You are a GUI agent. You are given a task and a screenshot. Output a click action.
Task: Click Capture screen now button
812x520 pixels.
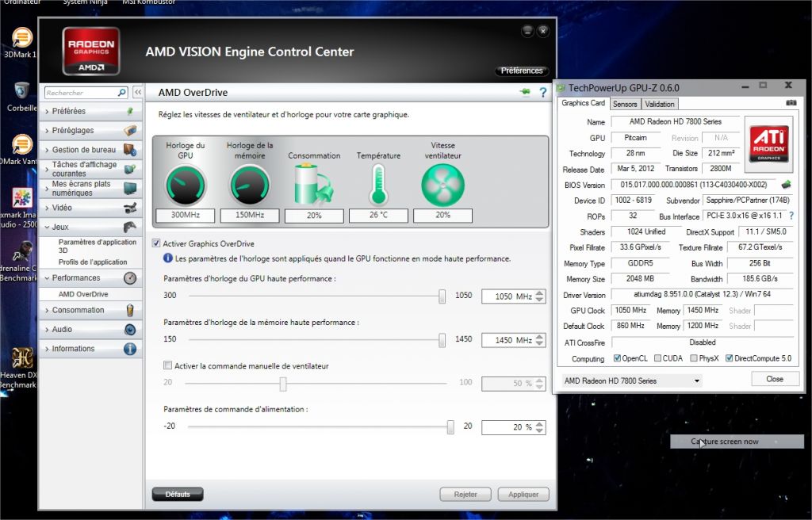(737, 442)
